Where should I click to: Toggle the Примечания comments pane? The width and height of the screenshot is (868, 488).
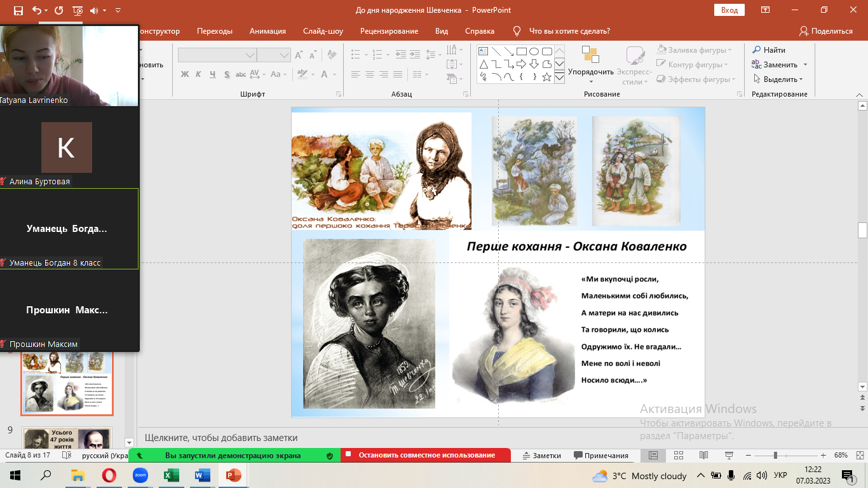click(601, 456)
